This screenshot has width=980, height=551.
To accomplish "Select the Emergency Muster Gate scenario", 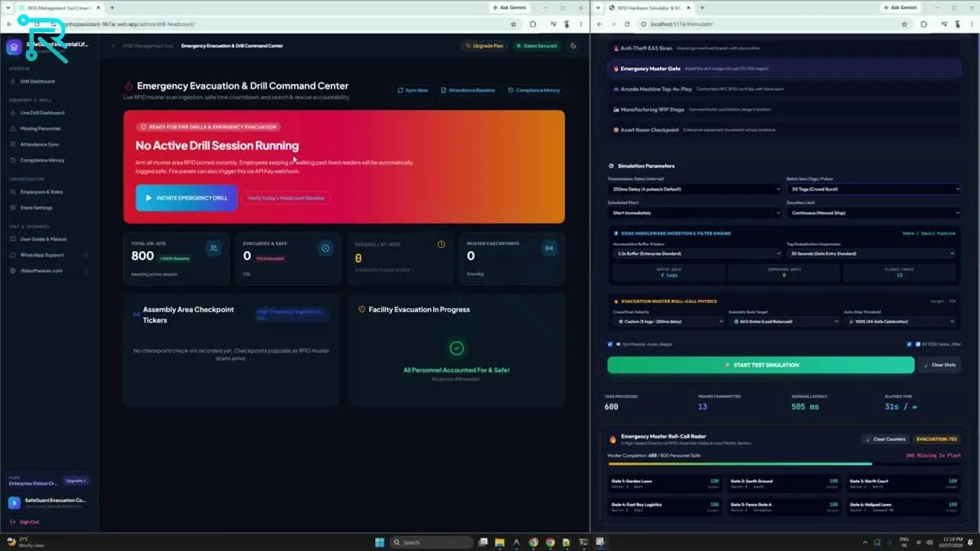I will (x=784, y=68).
